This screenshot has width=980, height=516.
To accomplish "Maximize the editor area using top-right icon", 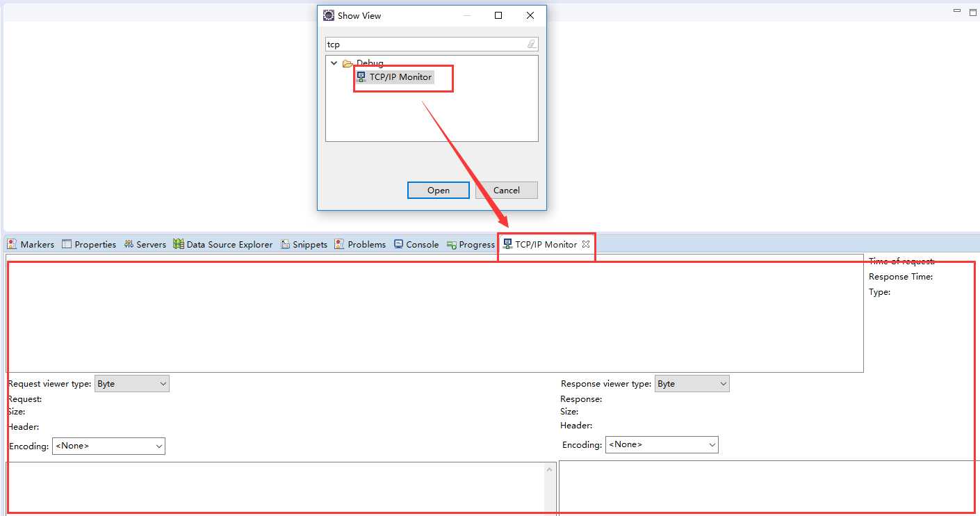I will (972, 12).
